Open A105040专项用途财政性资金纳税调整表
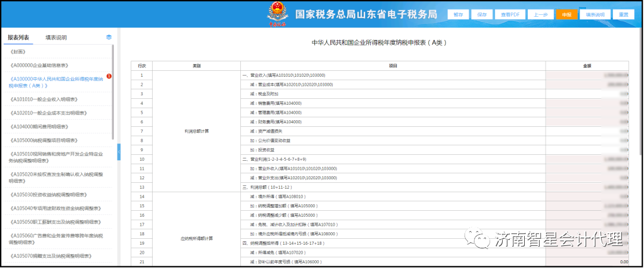This screenshot has height=268, width=644. 54,208
